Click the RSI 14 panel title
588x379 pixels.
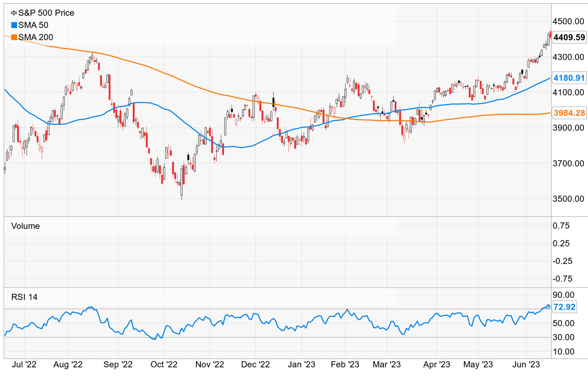pyautogui.click(x=24, y=297)
